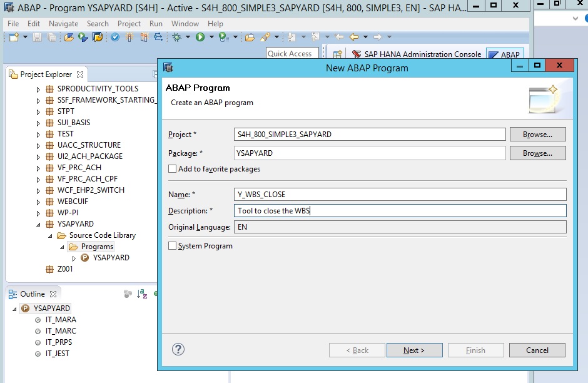This screenshot has width=588, height=383.
Task: Open the Edit menu
Action: pos(34,24)
